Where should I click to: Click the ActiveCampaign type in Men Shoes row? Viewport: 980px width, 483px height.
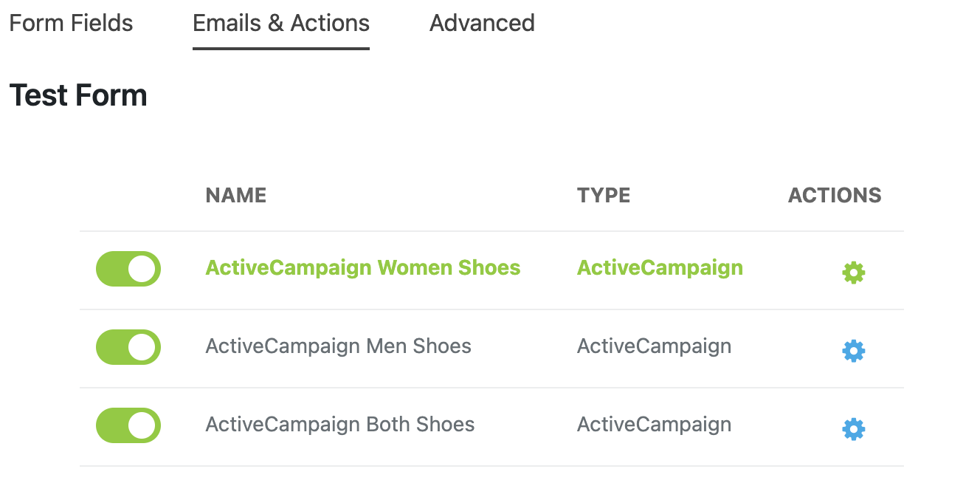pos(654,346)
